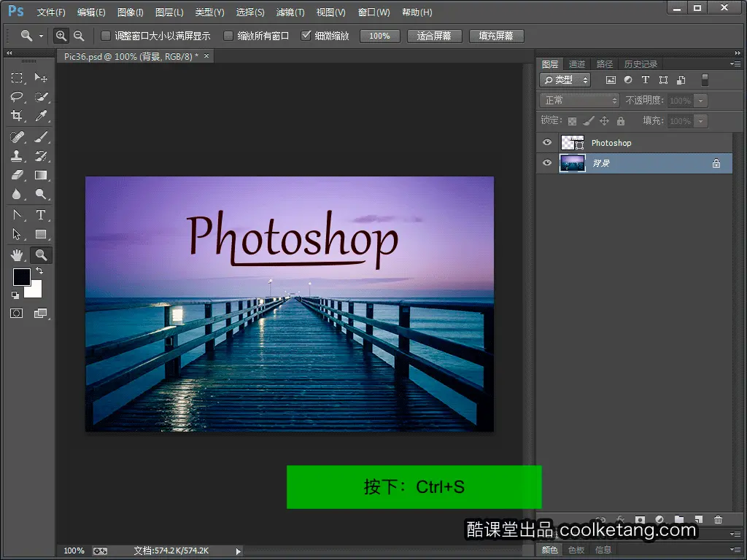Select the Spot Healing Brush tool
This screenshot has height=560, width=747.
[17, 137]
